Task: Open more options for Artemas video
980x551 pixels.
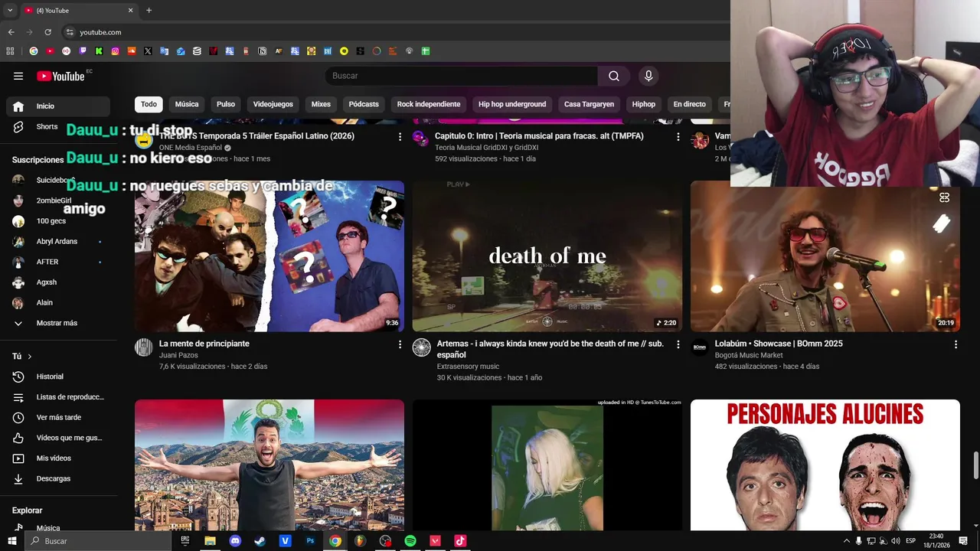Action: (x=678, y=344)
